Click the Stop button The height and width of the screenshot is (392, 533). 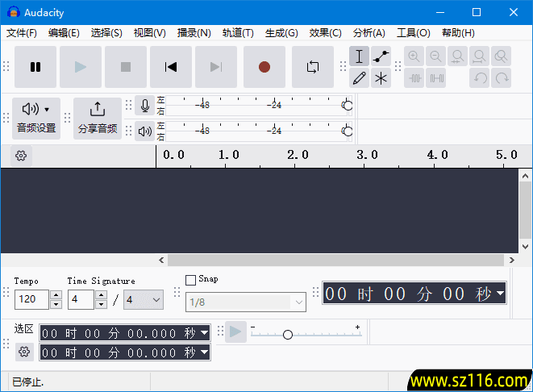coord(126,67)
